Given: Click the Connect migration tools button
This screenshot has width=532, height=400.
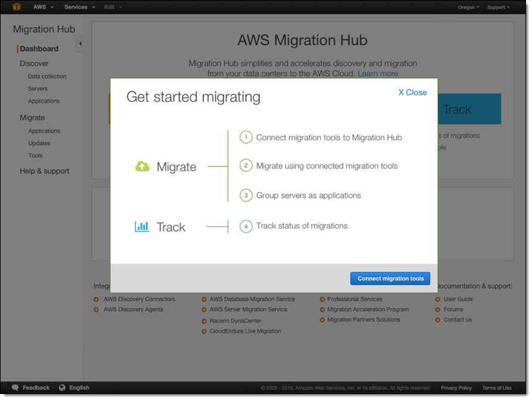Looking at the screenshot, I should pos(390,278).
